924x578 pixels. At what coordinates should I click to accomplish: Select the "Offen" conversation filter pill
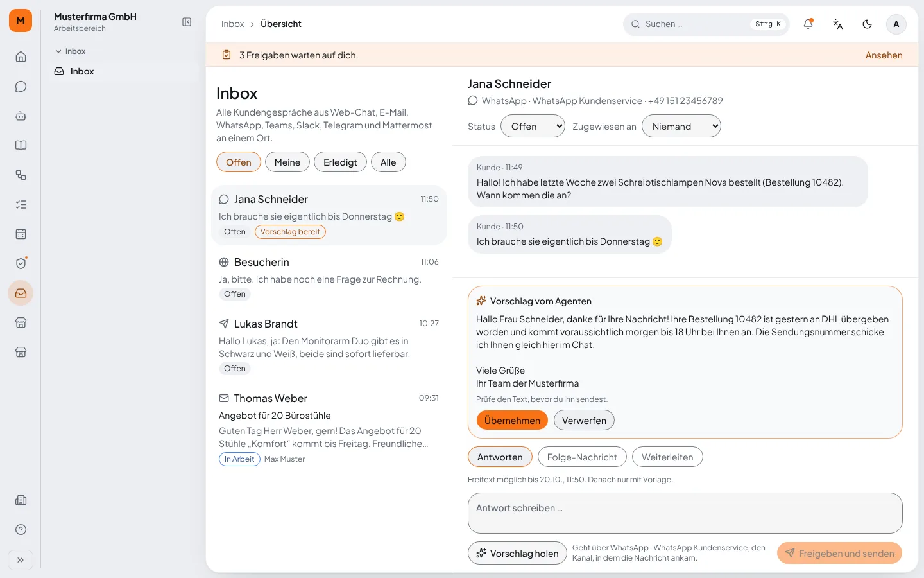[x=239, y=162]
